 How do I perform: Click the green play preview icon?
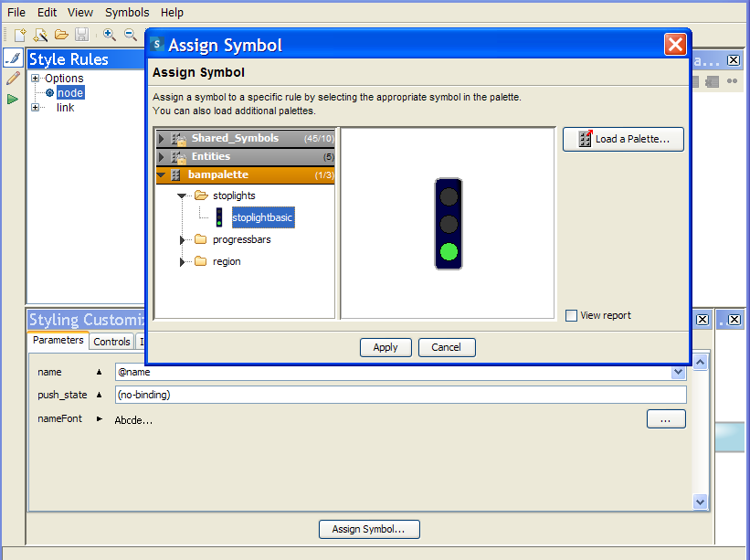(13, 99)
